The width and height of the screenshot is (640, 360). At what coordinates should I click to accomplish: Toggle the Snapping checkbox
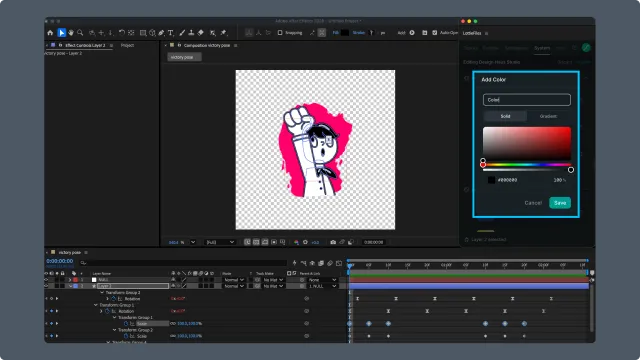coord(280,33)
